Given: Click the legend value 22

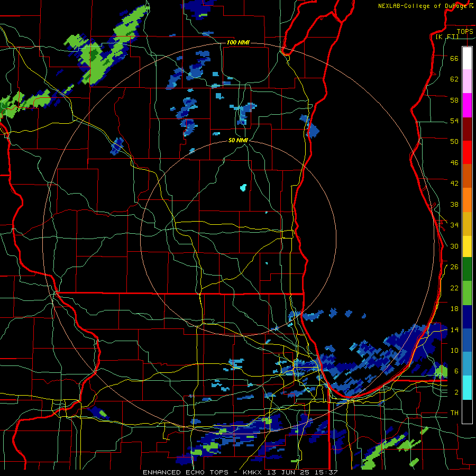Looking at the screenshot, I should point(454,288).
